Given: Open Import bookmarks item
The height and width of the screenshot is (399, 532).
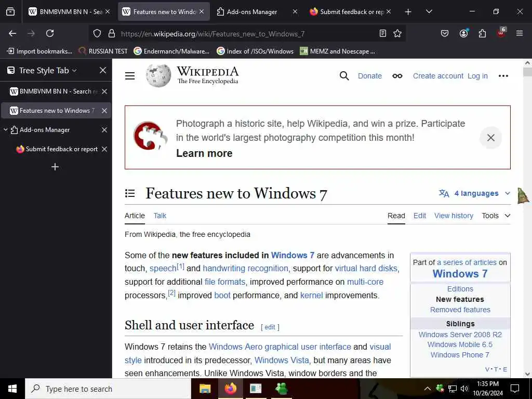Looking at the screenshot, I should coord(39,51).
